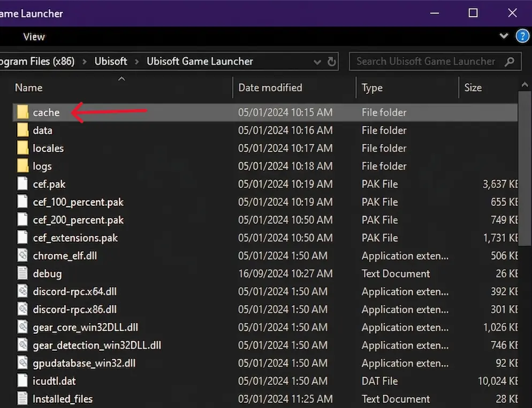Select the discord-rpc.x64.dll file name
The width and height of the screenshot is (532, 408).
(x=74, y=292)
